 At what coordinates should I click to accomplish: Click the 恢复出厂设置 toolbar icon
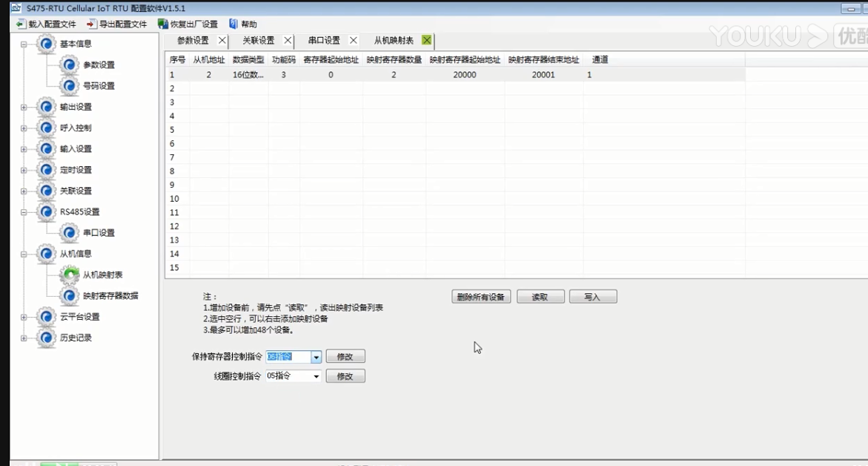click(163, 24)
